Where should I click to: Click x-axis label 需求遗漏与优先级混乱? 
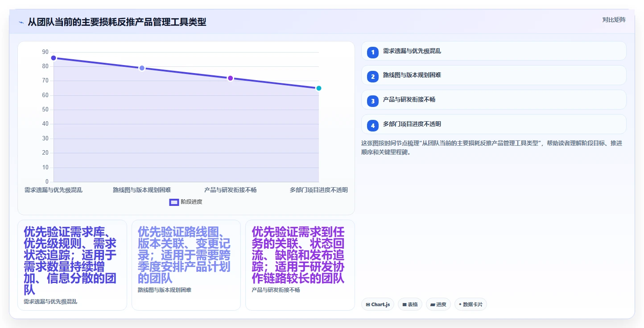coord(54,190)
